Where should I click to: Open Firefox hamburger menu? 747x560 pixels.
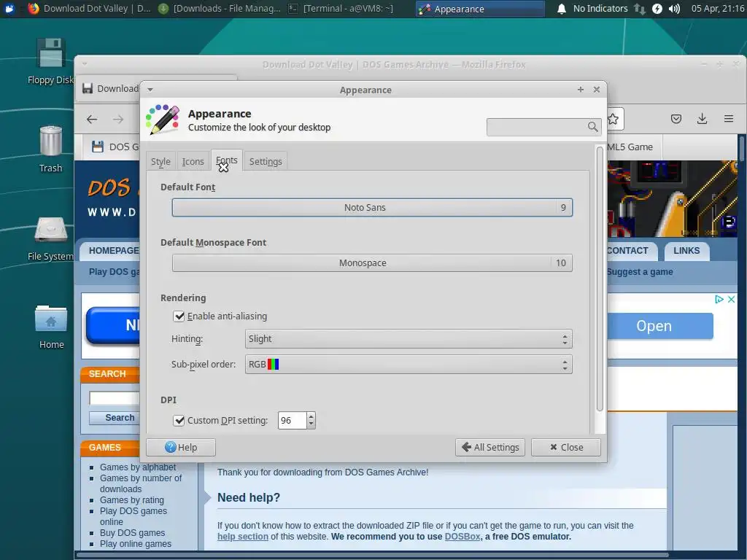click(x=729, y=119)
